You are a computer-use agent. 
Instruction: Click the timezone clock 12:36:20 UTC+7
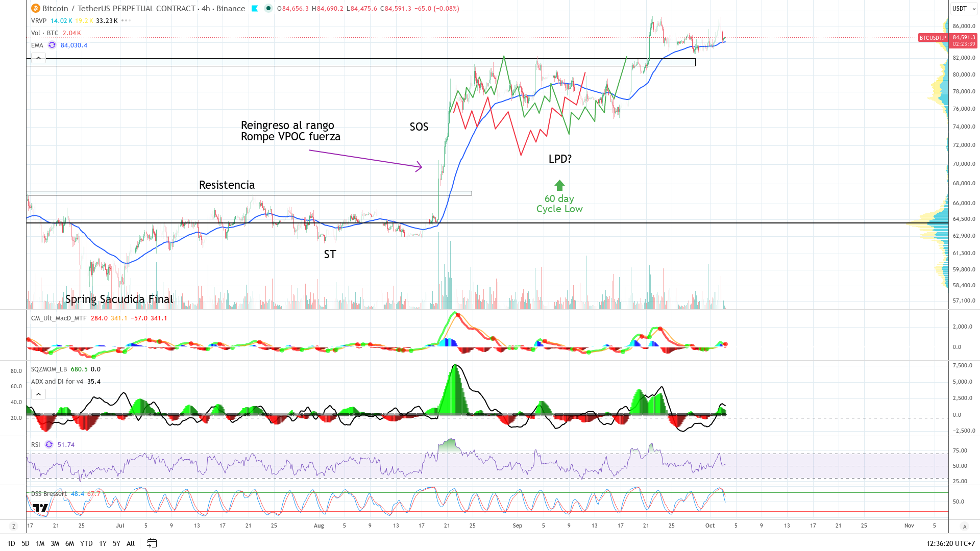pyautogui.click(x=950, y=543)
